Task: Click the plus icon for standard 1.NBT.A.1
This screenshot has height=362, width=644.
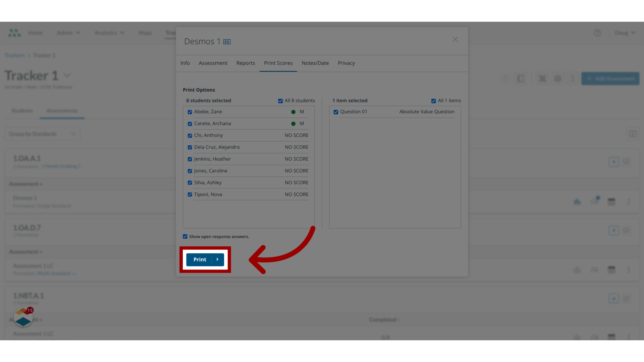Action: click(x=613, y=299)
